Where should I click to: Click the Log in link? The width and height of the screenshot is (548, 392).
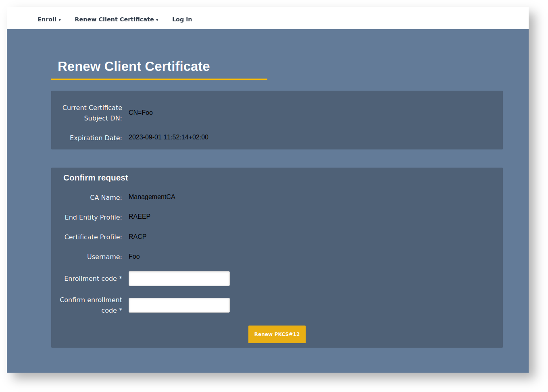tap(182, 19)
